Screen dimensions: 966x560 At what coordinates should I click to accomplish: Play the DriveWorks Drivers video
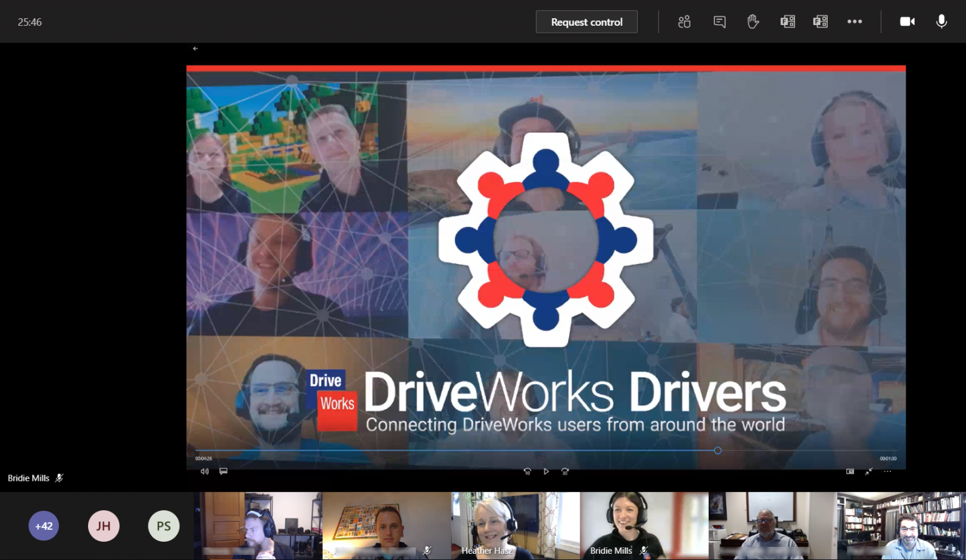coord(546,471)
